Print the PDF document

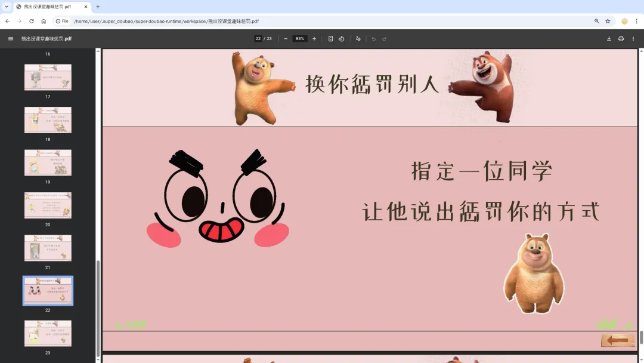[x=621, y=39]
